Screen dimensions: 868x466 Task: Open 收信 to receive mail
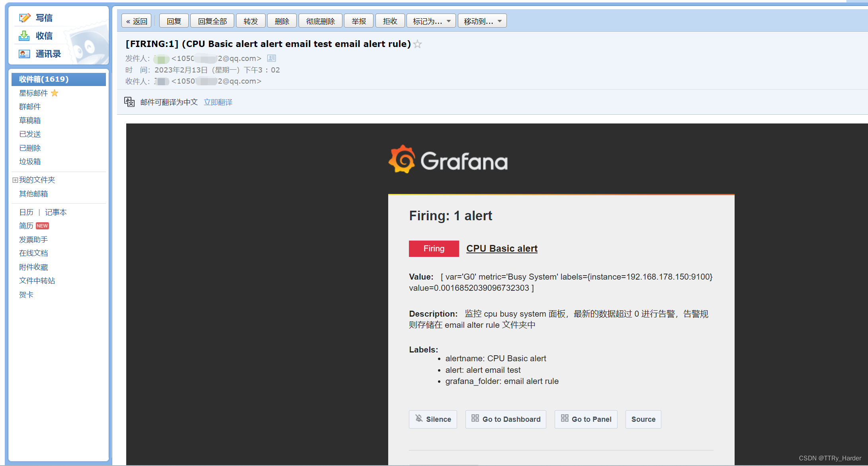pos(44,36)
